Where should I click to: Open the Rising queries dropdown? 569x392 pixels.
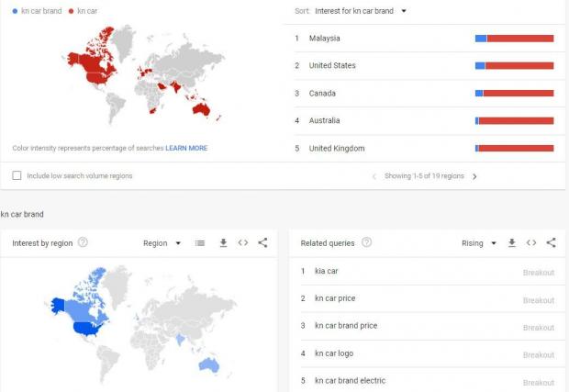pos(479,243)
